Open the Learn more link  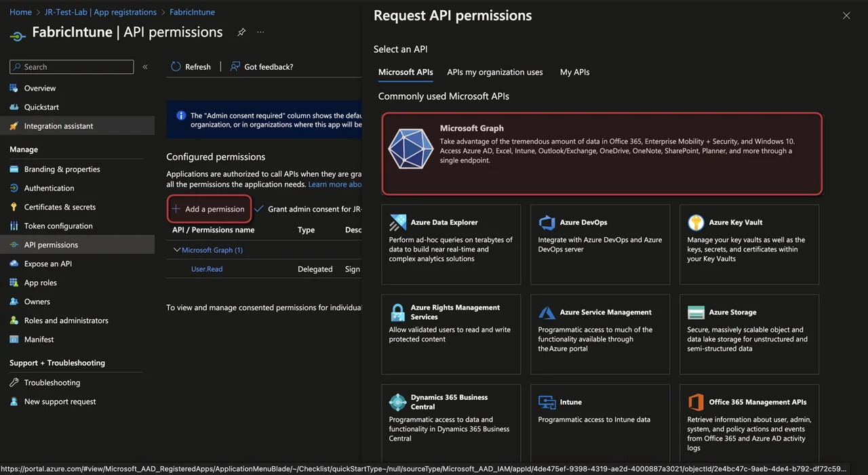[x=335, y=184]
